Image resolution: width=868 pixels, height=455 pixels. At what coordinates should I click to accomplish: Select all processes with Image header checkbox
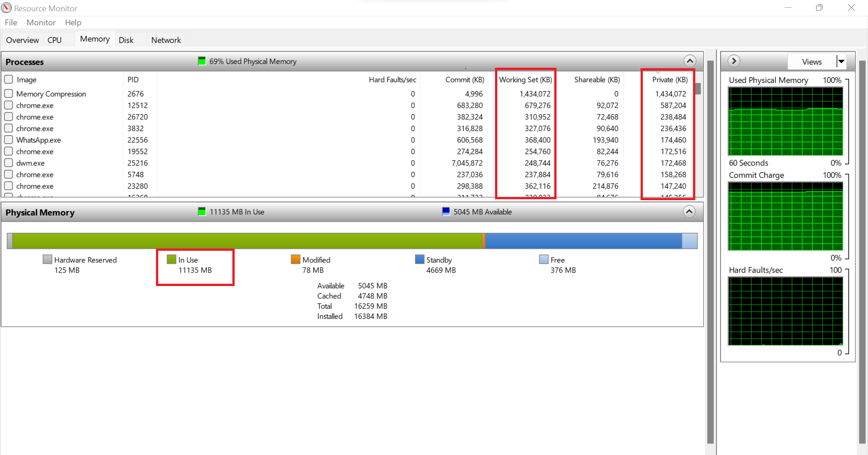(x=9, y=80)
